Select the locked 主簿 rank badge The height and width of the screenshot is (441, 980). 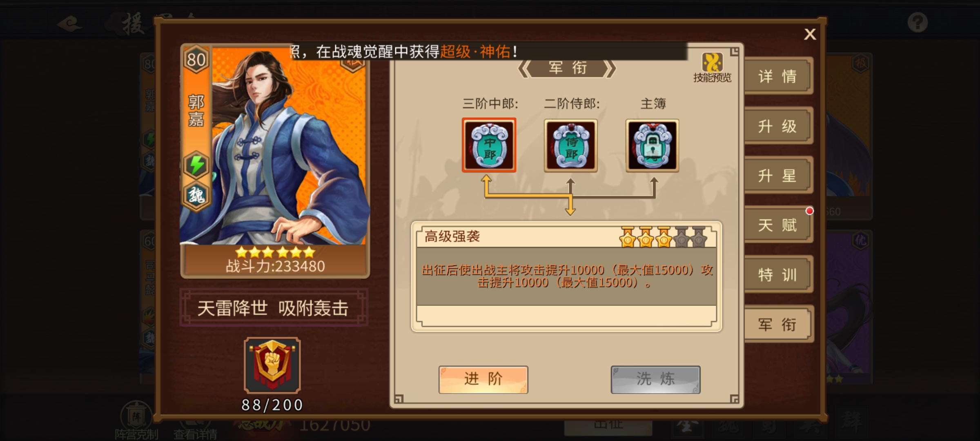coord(652,145)
